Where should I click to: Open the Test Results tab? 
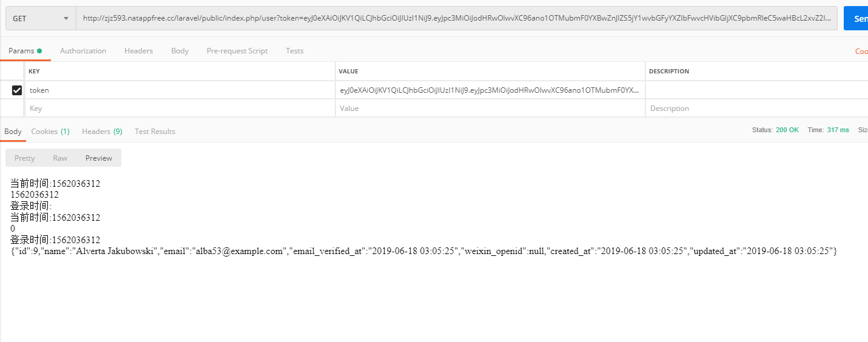[x=155, y=132]
